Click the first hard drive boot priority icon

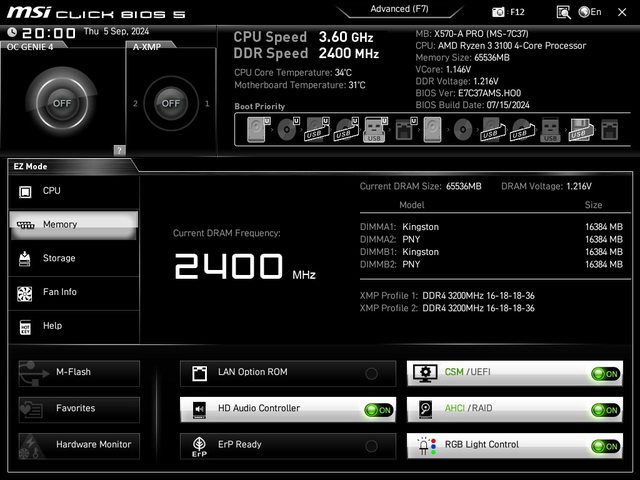(x=258, y=129)
